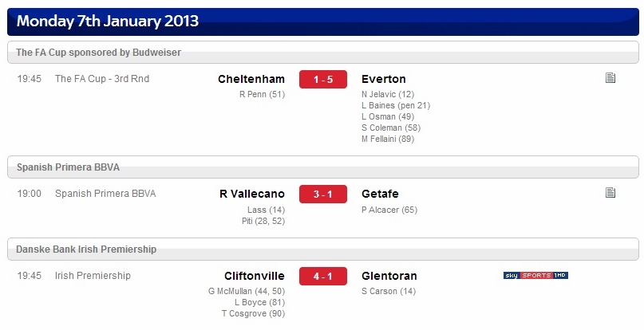
Task: Click The FA Cup - 3rd Rnd competition label
Action: 102,79
